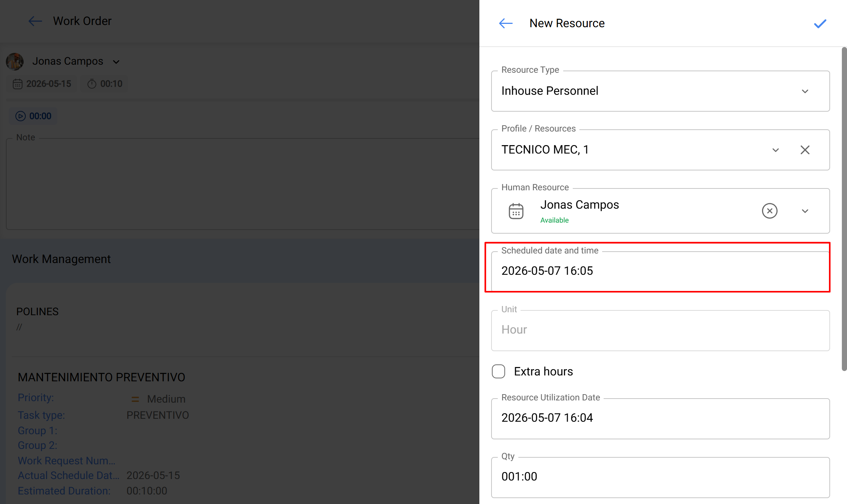Viewport: 847px width, 504px height.
Task: Clear Jonas Campos from Human Resource
Action: click(x=769, y=211)
